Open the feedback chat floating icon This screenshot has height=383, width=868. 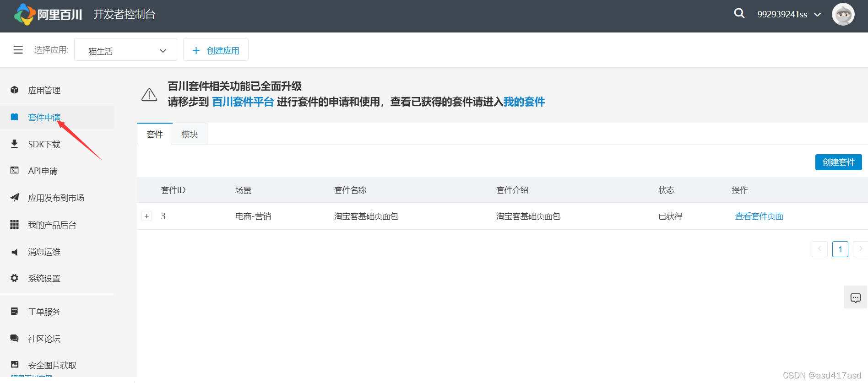coord(856,297)
